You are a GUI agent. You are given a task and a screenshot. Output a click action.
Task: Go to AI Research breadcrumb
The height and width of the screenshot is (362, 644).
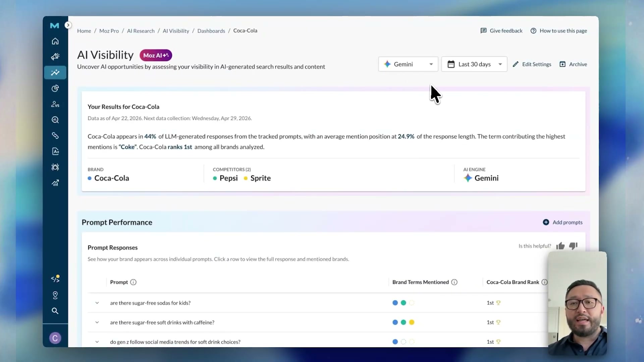point(141,31)
